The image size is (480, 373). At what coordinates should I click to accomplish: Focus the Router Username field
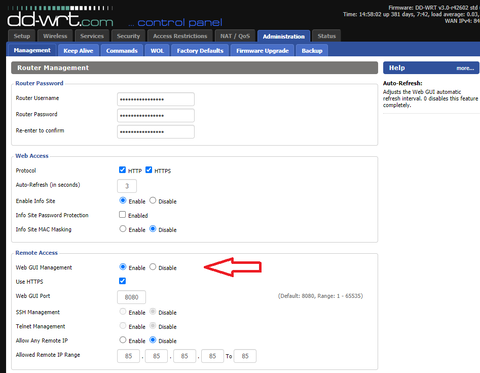tap(156, 99)
